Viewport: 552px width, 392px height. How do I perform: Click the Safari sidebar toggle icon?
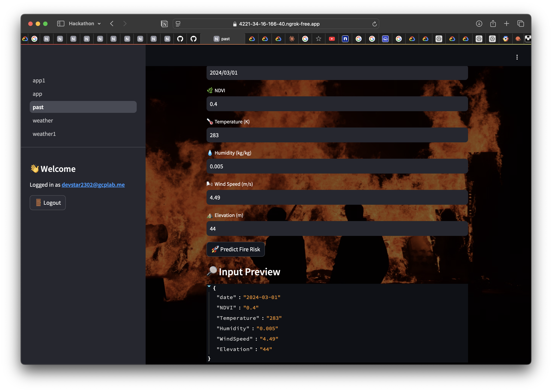(x=61, y=24)
